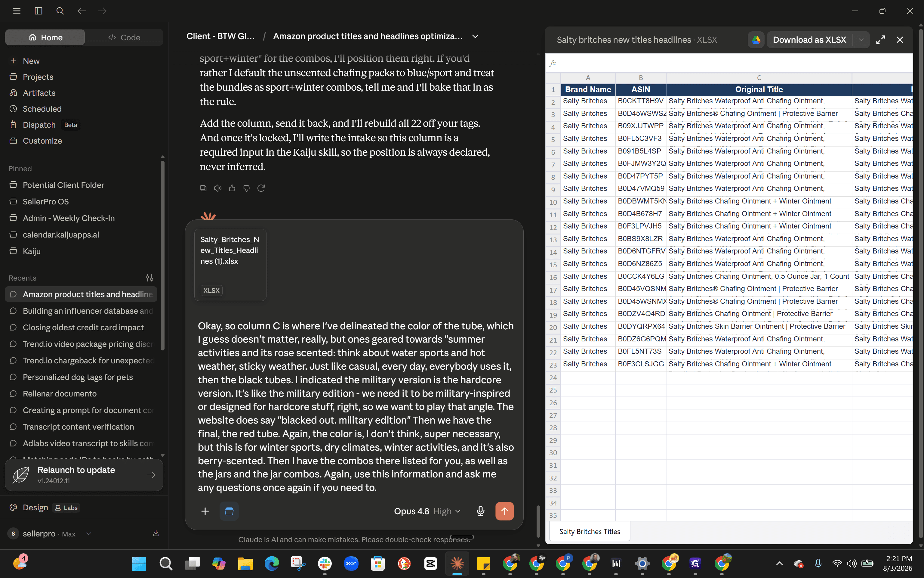
Task: Open the model selector Opus 4.8 High
Action: tap(427, 511)
